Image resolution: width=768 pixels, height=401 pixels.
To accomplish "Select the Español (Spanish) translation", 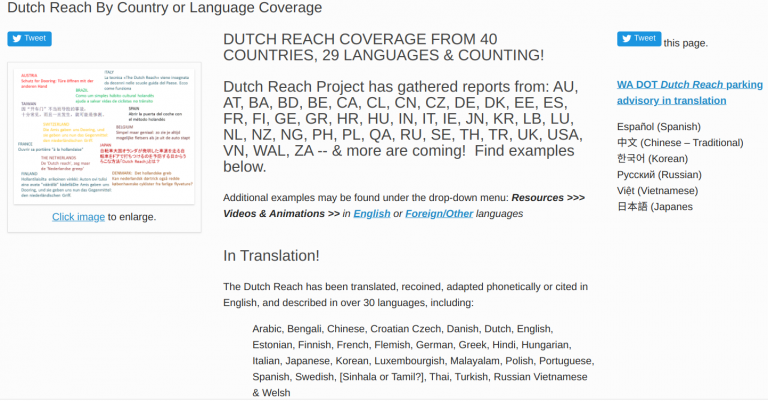I will 659,127.
